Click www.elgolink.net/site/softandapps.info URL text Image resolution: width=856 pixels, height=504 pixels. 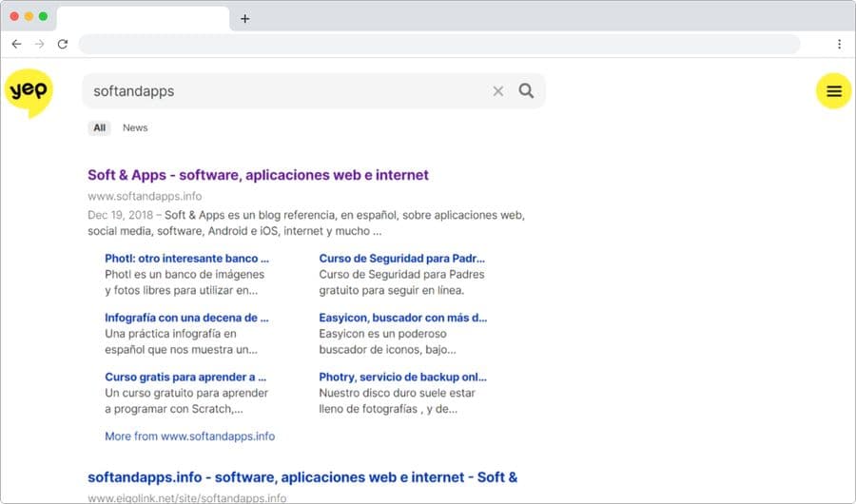[x=186, y=498]
